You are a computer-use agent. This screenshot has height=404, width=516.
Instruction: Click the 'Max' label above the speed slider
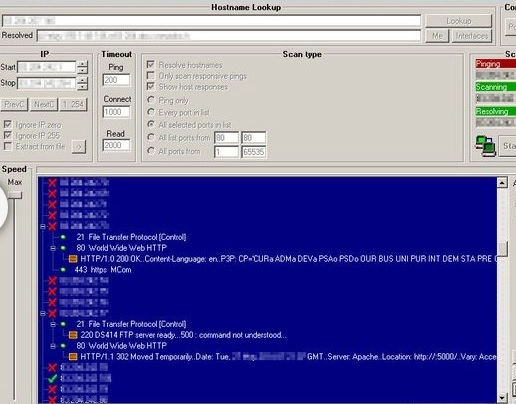pyautogui.click(x=15, y=182)
